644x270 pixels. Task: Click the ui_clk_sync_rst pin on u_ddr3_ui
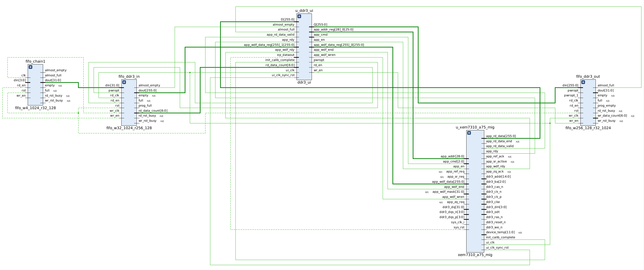(283, 75)
